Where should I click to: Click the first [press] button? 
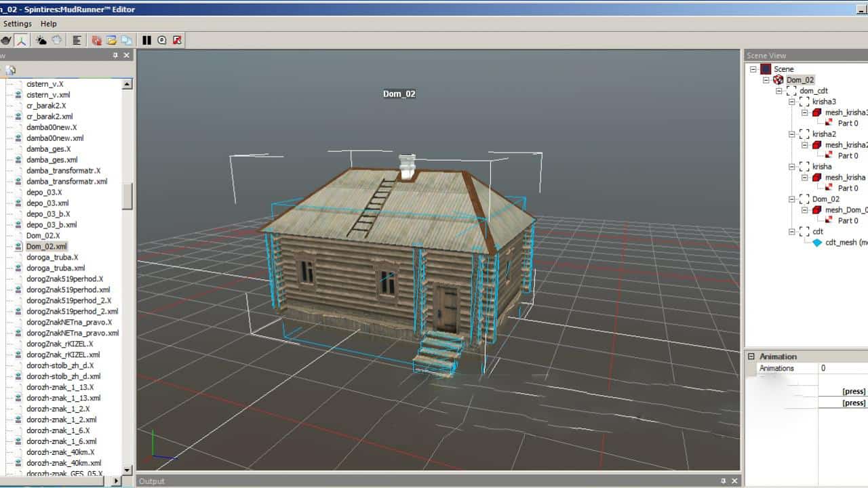point(853,391)
